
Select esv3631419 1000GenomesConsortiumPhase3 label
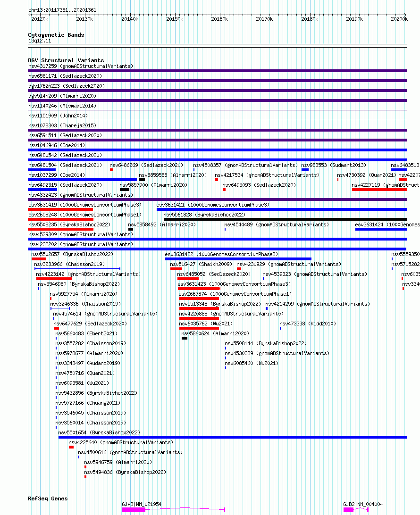coord(85,205)
